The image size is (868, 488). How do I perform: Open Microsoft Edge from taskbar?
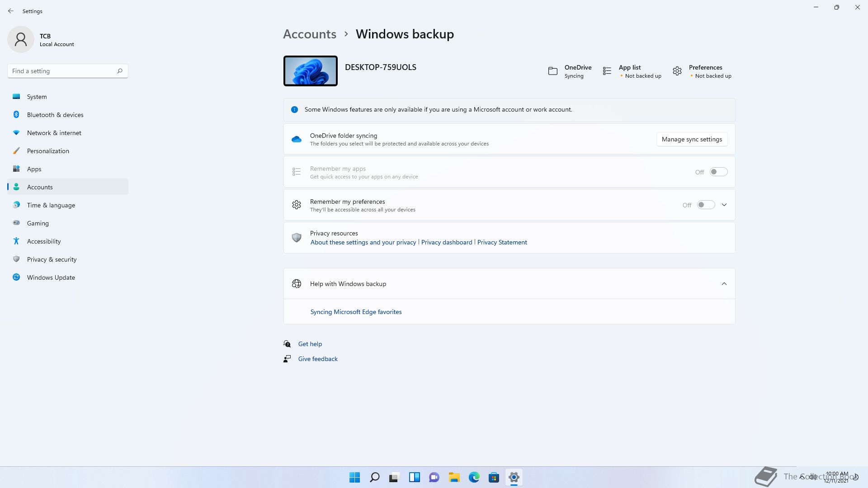[x=474, y=477]
